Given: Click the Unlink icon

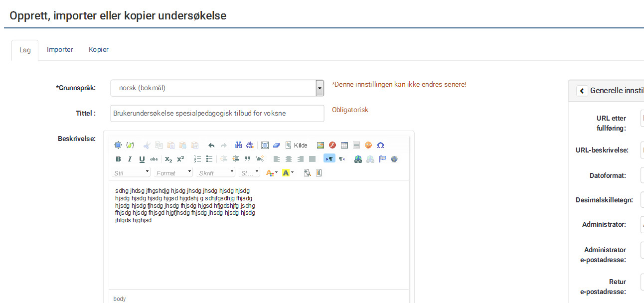Looking at the screenshot, I should click(370, 159).
